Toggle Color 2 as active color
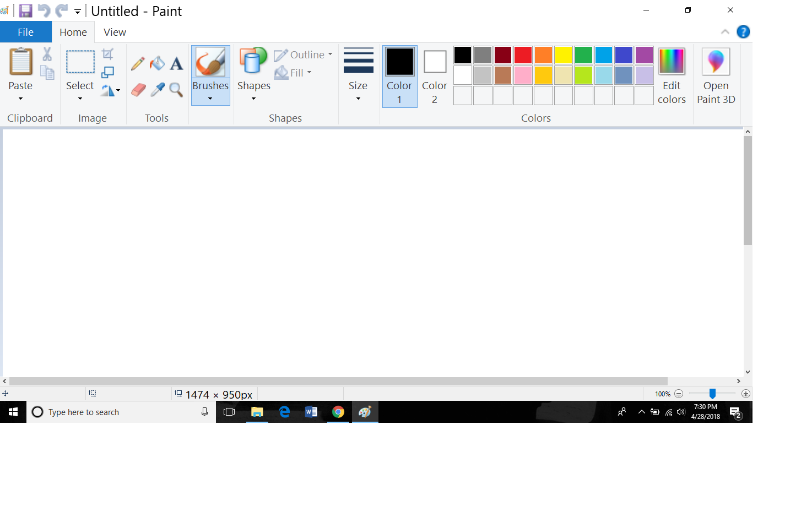812x523 pixels. click(x=434, y=76)
